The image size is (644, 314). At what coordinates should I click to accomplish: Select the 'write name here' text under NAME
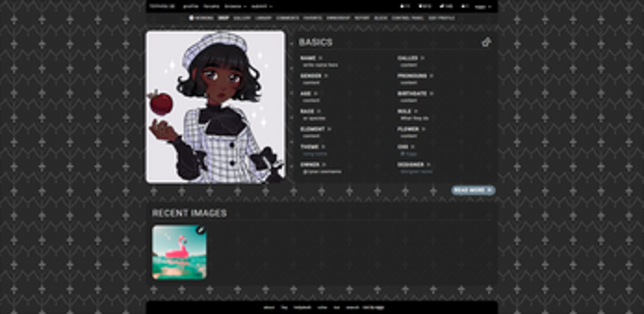coord(320,65)
